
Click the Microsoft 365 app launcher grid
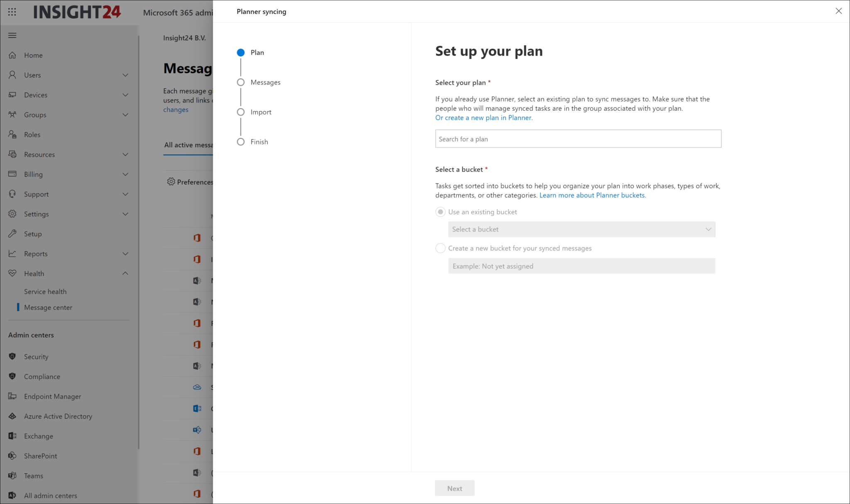(x=12, y=12)
